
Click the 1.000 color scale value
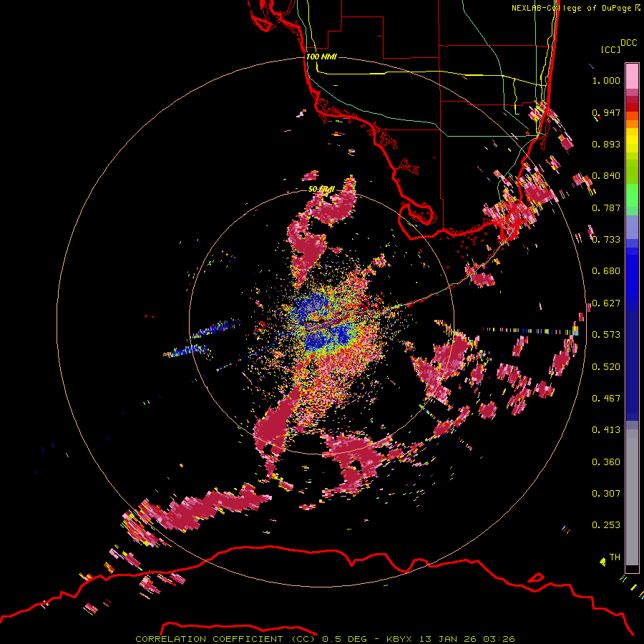pos(606,80)
